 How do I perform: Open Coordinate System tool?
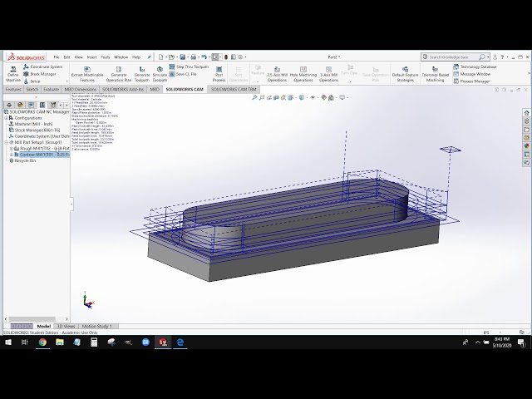click(42, 66)
